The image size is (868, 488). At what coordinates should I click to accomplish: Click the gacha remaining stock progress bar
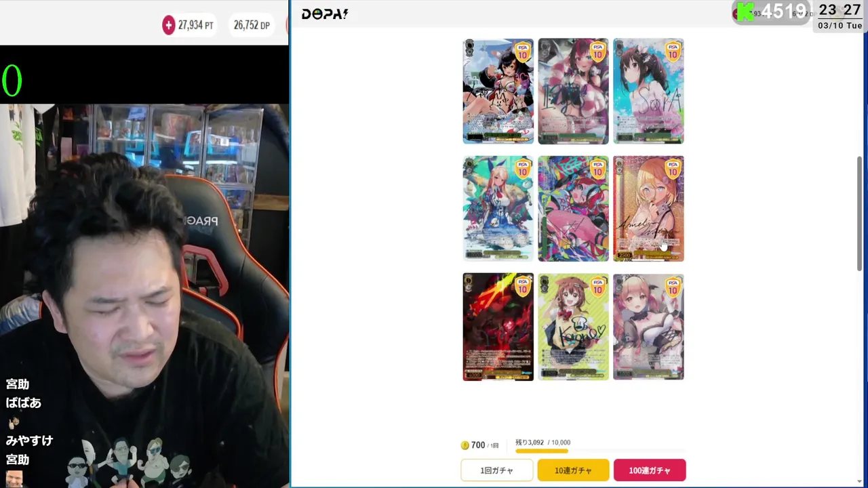click(600, 451)
